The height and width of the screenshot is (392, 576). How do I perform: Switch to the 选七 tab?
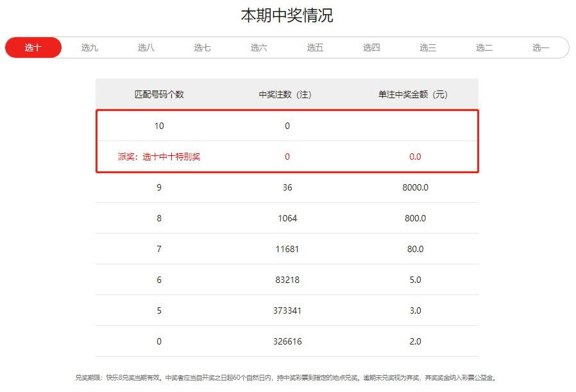point(202,47)
